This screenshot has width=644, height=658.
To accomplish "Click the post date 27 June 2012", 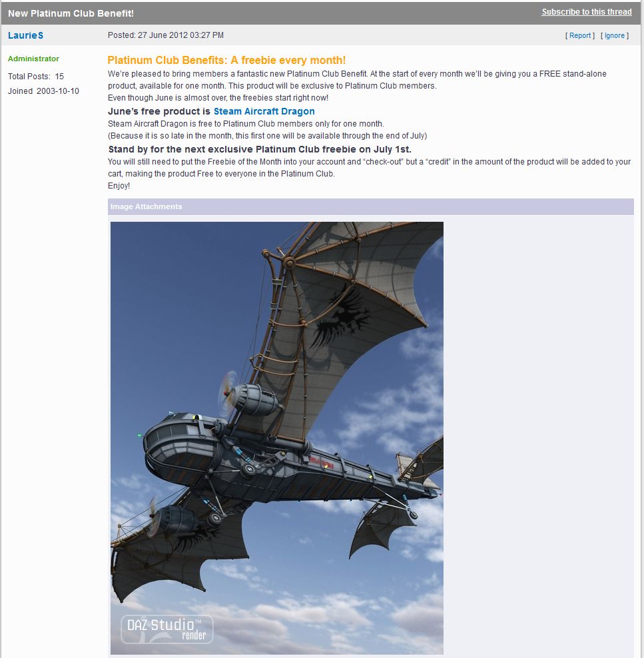I will point(166,35).
